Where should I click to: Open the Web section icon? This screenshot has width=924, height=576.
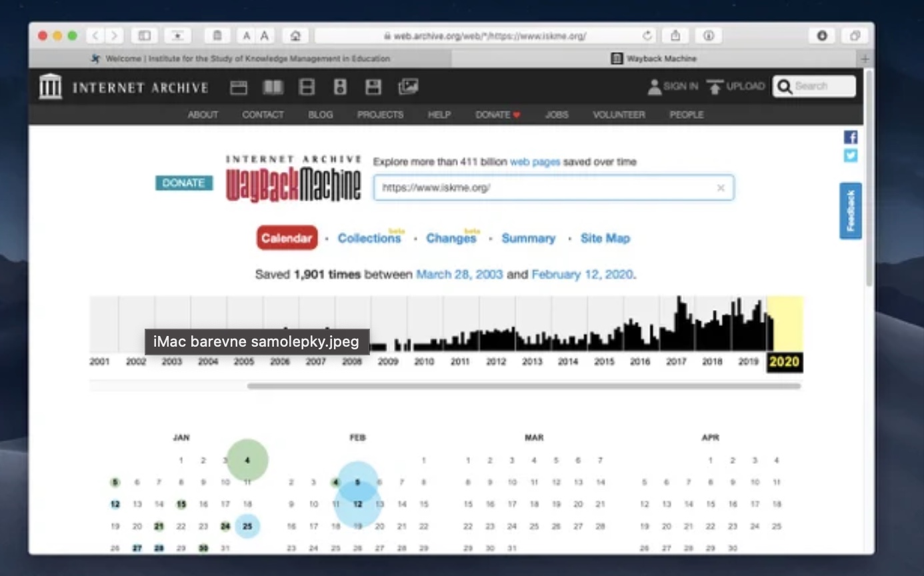[x=239, y=87]
